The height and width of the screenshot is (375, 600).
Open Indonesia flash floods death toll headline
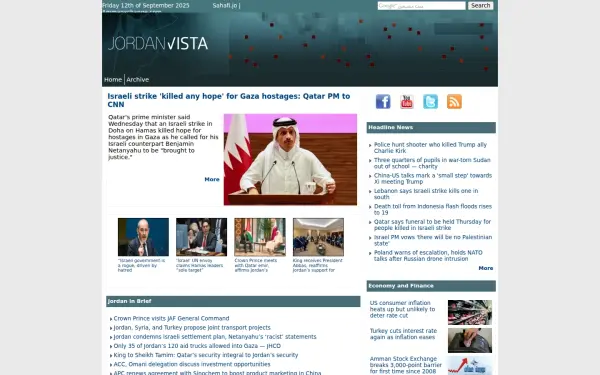pyautogui.click(x=433, y=209)
